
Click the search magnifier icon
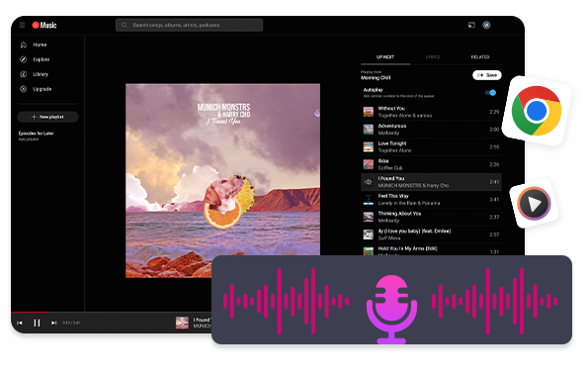tap(125, 25)
